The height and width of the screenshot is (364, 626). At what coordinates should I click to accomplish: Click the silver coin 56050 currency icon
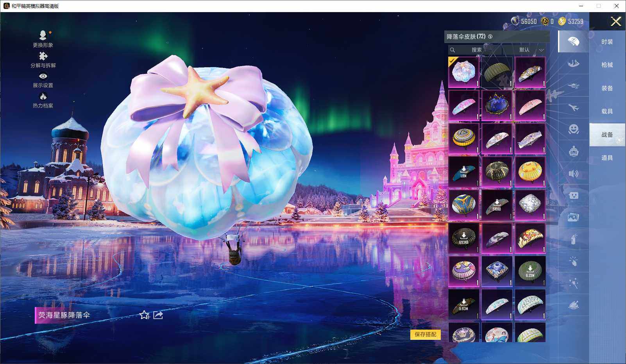click(x=515, y=21)
